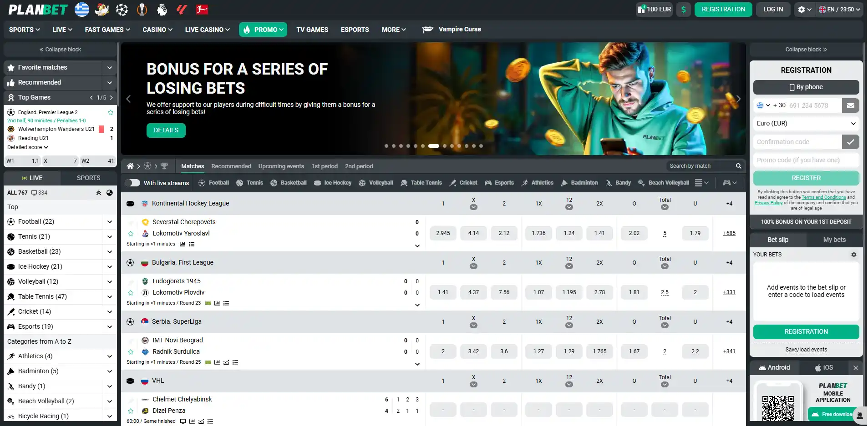This screenshot has width=868, height=426.
Task: Filter matches by Badminton
Action: (x=579, y=183)
